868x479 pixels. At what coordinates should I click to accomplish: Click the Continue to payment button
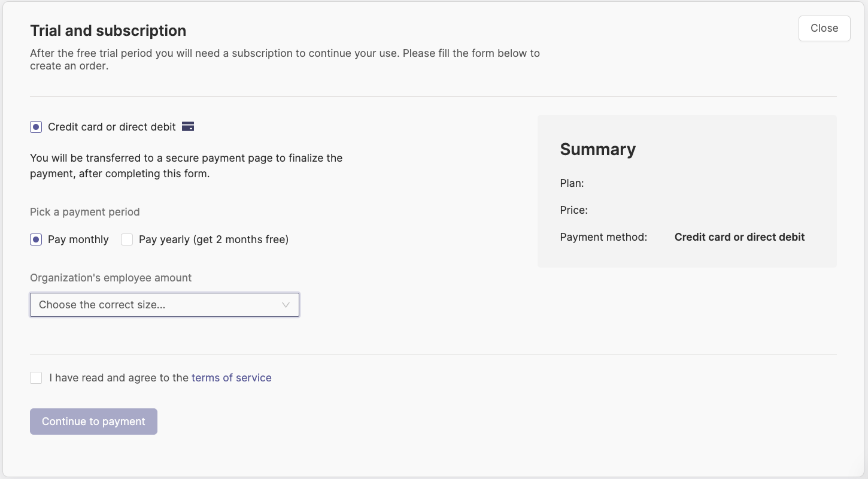tap(93, 422)
